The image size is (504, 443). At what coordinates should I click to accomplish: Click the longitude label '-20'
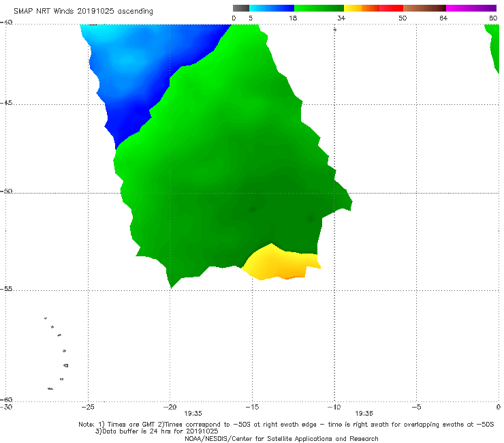[170, 407]
